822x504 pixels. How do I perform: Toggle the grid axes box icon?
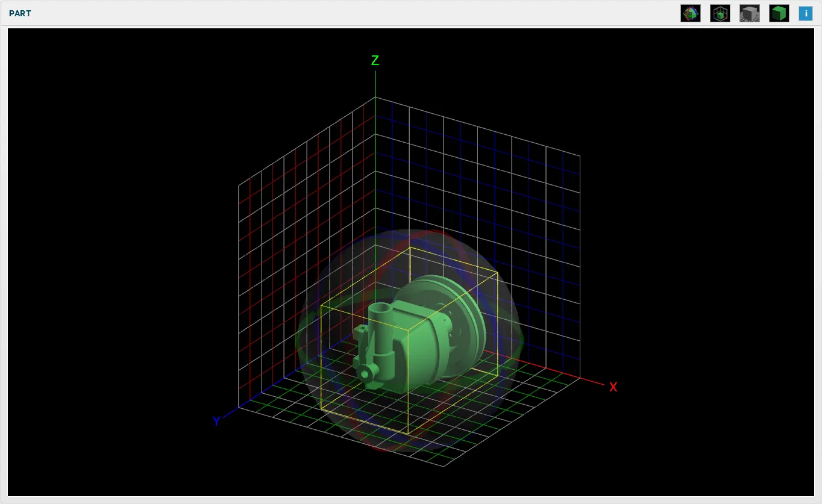tap(720, 13)
